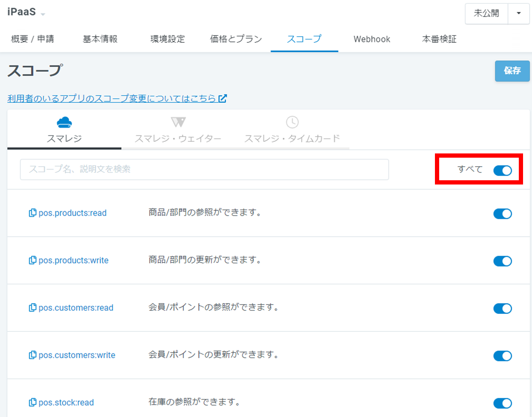Click copy icon beside pos.customers:write
Viewport: 532px width, 417px height.
tap(33, 355)
